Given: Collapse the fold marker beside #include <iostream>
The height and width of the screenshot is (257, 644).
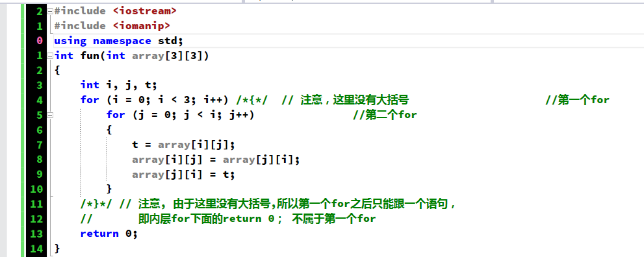Looking at the screenshot, I should (x=49, y=12).
